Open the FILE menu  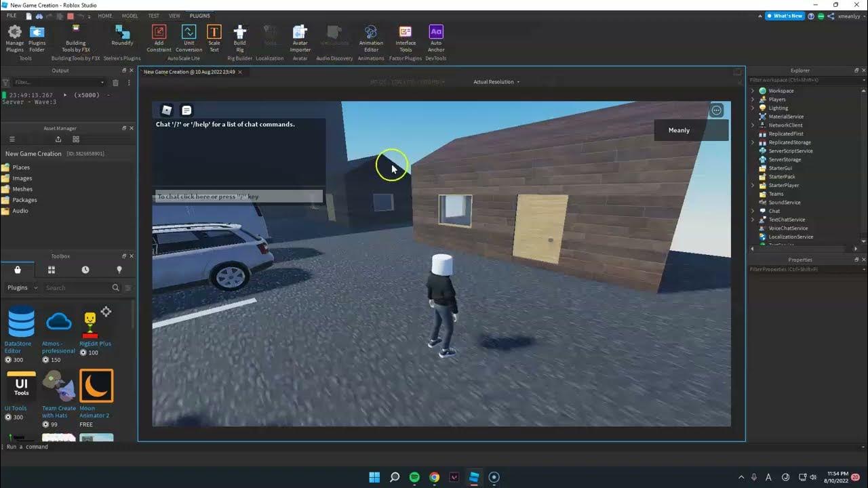pos(12,16)
